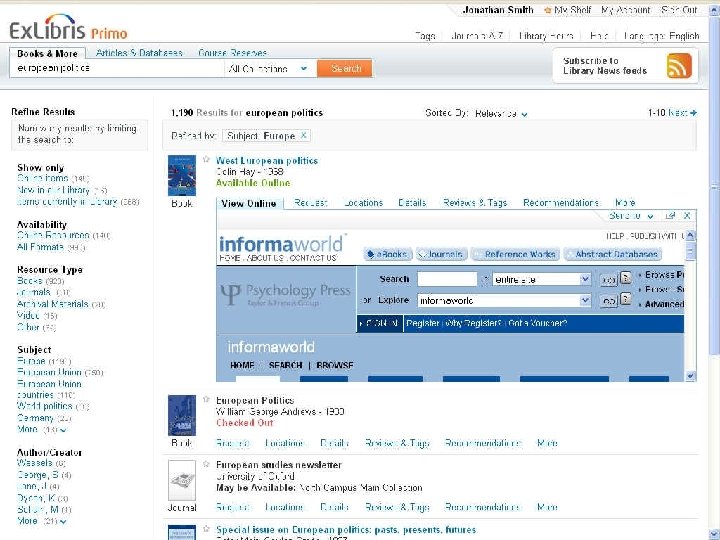The width and height of the screenshot is (720, 540).
Task: Filter by Germany subject
Action: coord(35,418)
